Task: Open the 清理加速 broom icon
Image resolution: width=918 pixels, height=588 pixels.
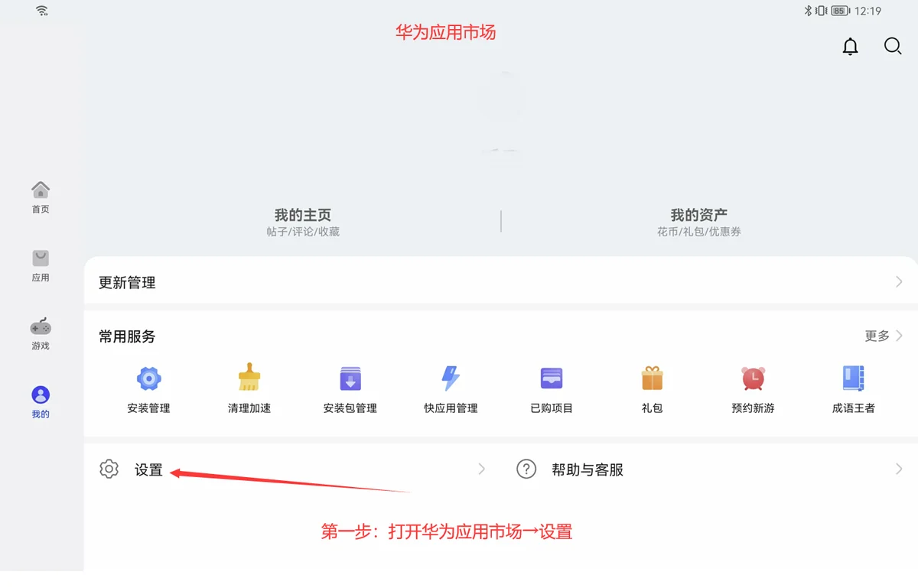Action: pyautogui.click(x=249, y=378)
